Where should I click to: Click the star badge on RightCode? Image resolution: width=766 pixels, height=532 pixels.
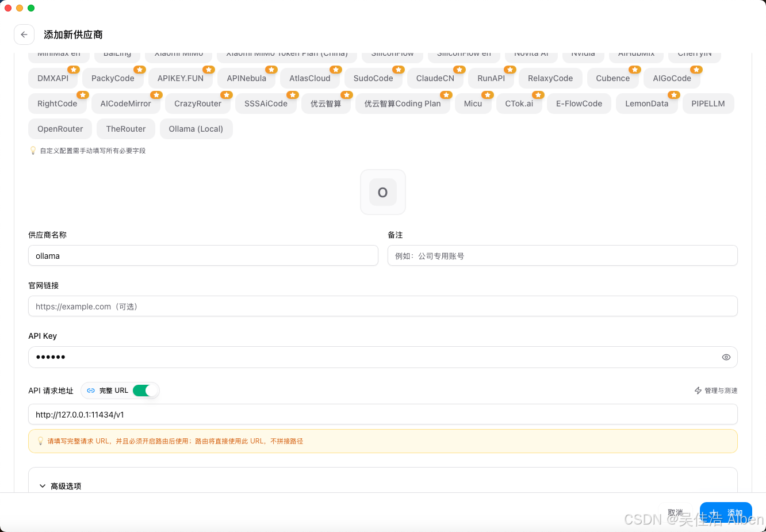[83, 95]
